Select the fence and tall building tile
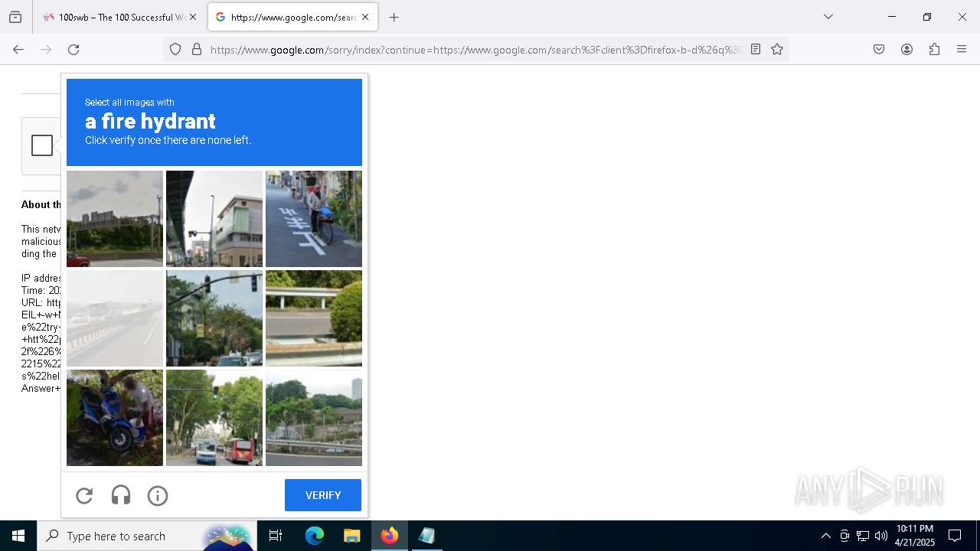The width and height of the screenshot is (980, 551). point(314,418)
